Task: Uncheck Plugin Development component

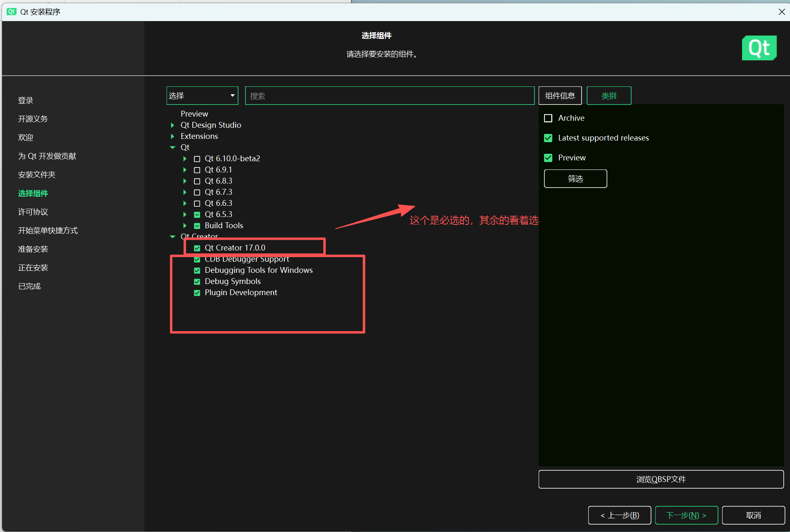Action: point(197,293)
